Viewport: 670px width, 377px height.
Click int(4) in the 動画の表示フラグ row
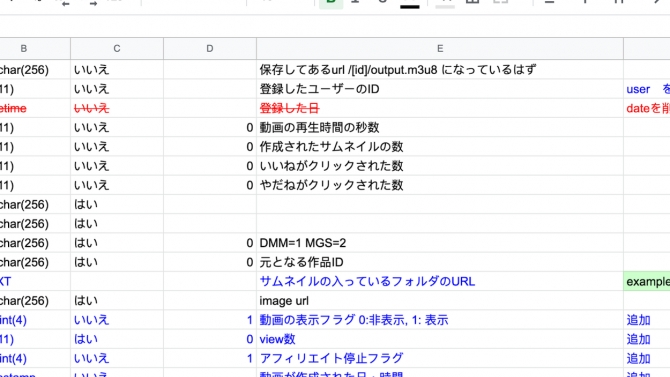tap(35, 320)
